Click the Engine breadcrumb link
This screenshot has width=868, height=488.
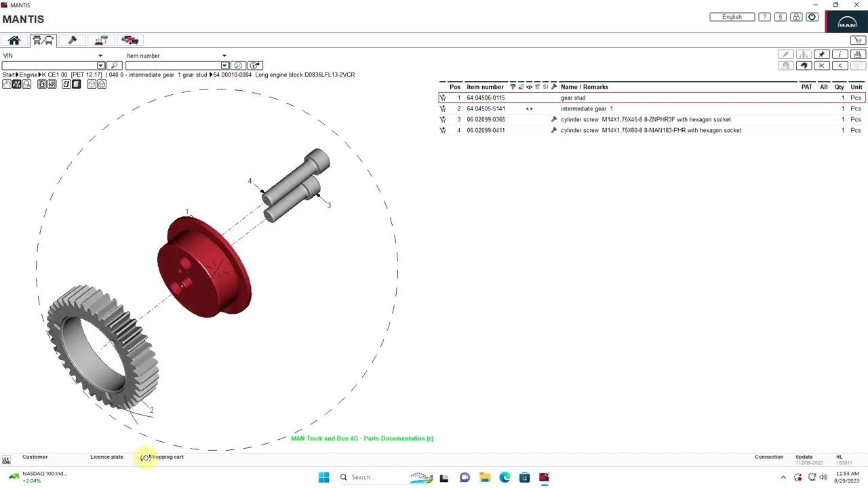(28, 75)
